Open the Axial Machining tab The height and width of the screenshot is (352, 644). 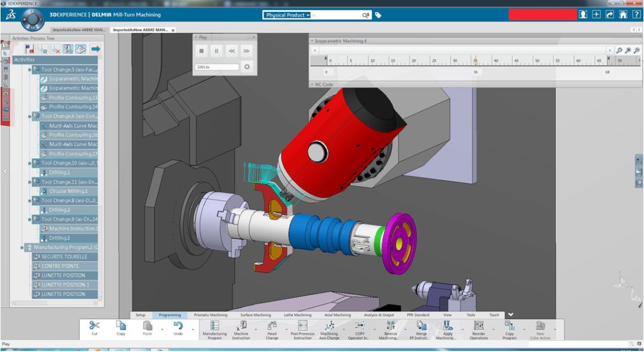click(338, 315)
